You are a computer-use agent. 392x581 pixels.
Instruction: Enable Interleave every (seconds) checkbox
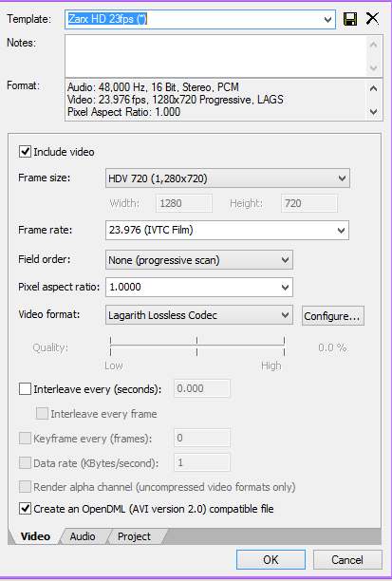tap(25, 389)
